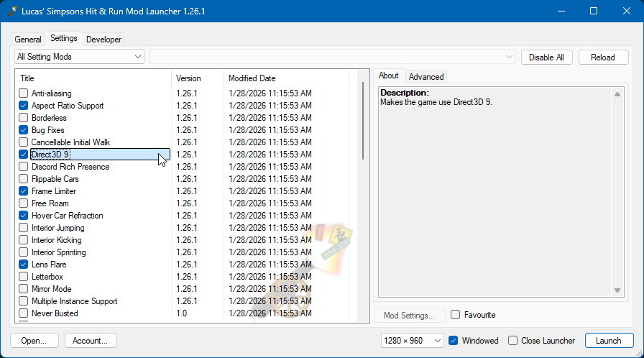Screen dimensions: 644x358
Task: Toggle the Favourite checkbox
Action: tap(455, 315)
